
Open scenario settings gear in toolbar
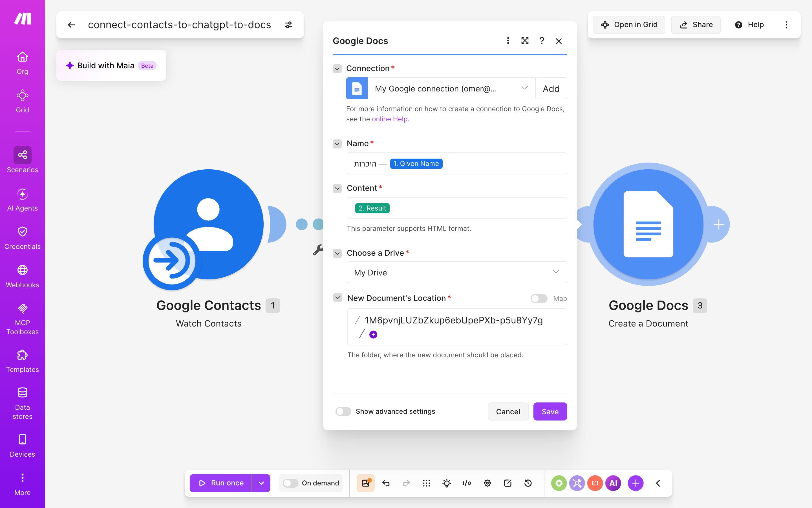coord(487,483)
